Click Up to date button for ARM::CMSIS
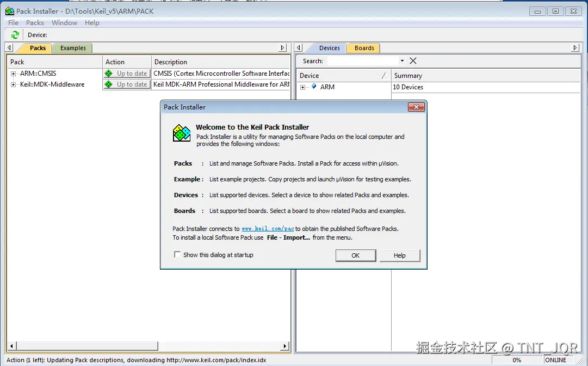This screenshot has height=366, width=588. pos(127,74)
